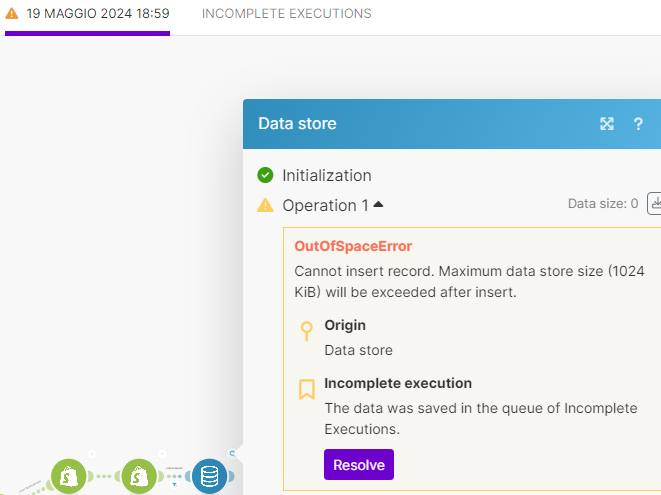Viewport: 661px width, 495px height.
Task: Click the blue Data store module
Action: (x=209, y=476)
